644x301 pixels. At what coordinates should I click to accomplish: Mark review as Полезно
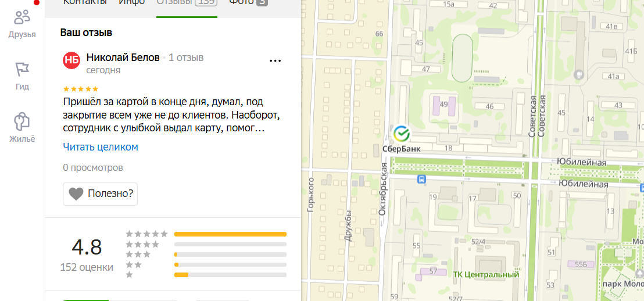click(x=100, y=194)
